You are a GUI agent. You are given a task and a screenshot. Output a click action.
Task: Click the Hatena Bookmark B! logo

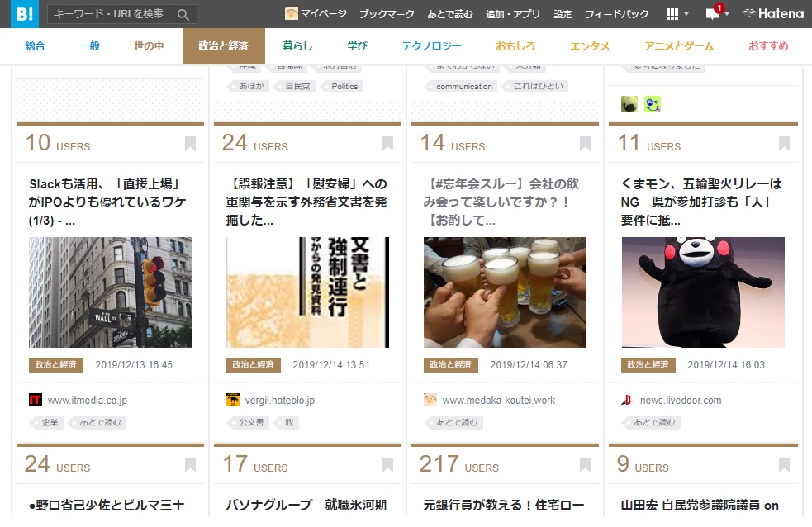click(x=25, y=14)
